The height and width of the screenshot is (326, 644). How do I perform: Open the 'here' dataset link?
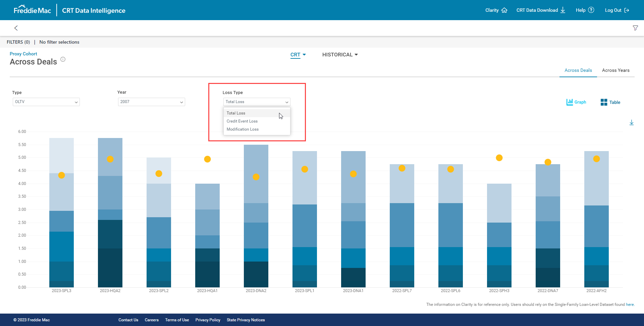(x=630, y=305)
